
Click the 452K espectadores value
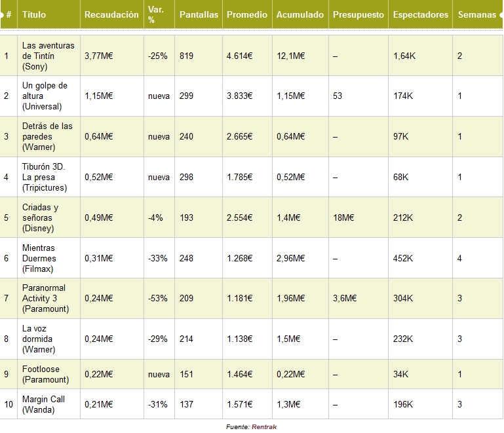point(403,258)
